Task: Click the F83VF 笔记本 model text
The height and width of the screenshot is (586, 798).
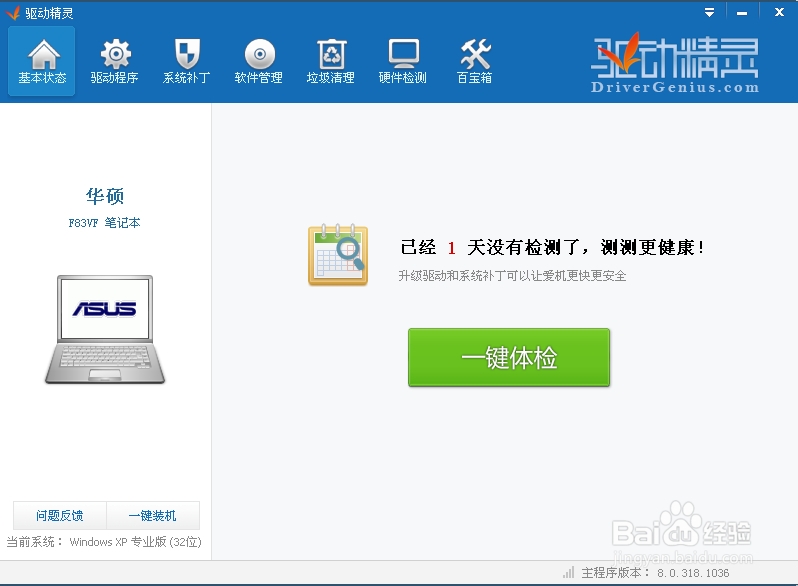Action: (x=104, y=223)
